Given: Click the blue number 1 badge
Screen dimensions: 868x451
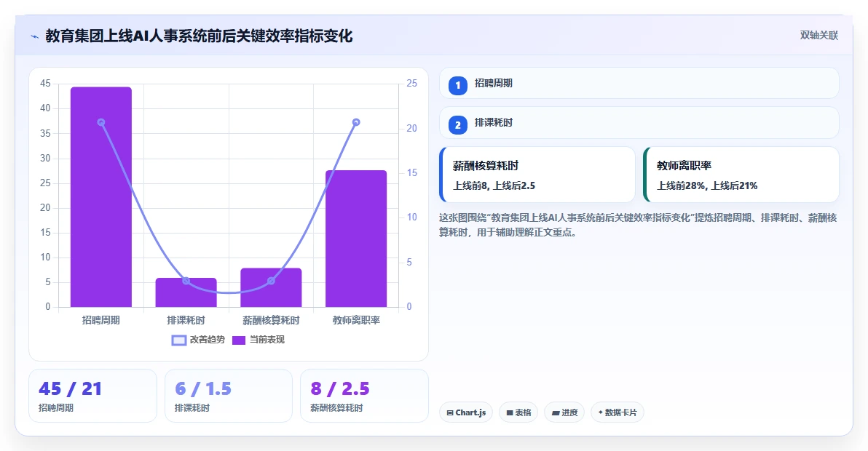Looking at the screenshot, I should (x=458, y=86).
